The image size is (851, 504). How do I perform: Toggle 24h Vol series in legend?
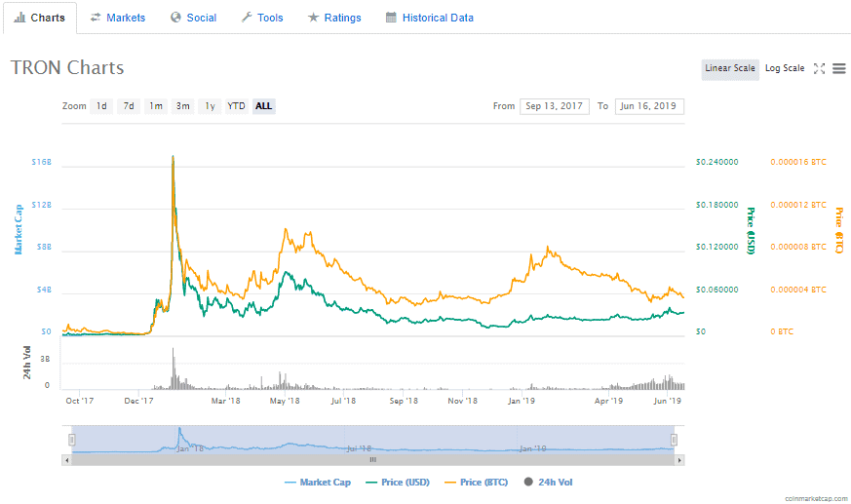(548, 483)
